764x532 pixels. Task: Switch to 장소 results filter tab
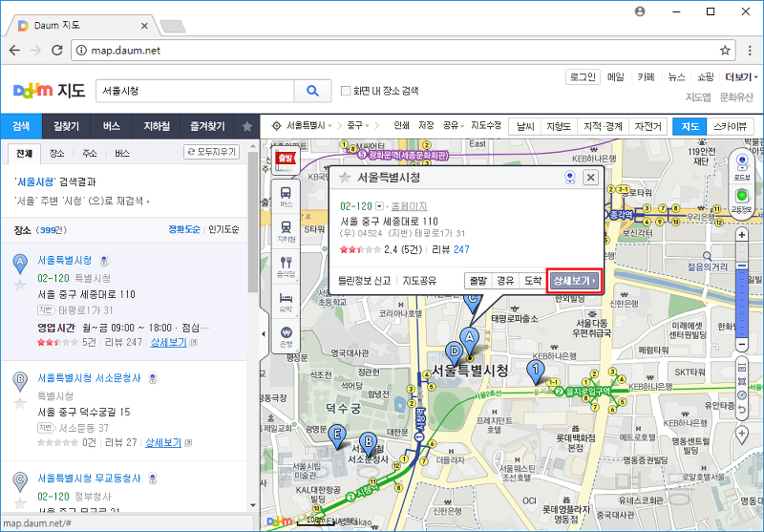(56, 154)
